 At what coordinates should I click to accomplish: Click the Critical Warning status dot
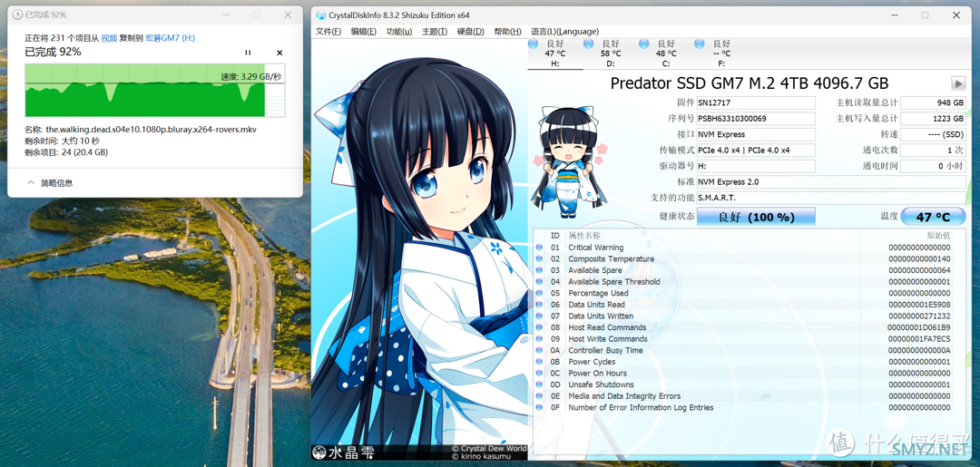(x=539, y=248)
